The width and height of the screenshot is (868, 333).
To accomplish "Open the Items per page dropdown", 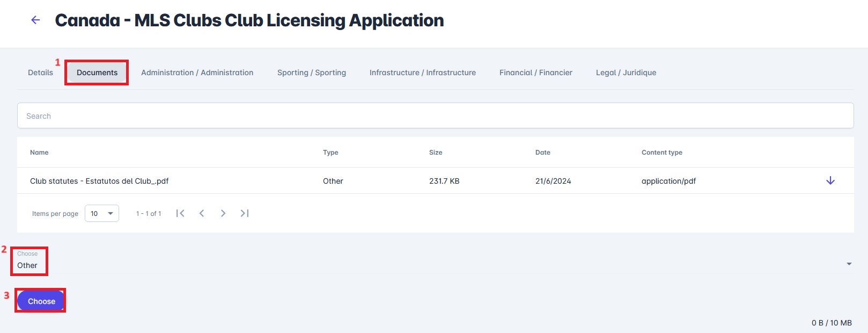I will coord(101,213).
